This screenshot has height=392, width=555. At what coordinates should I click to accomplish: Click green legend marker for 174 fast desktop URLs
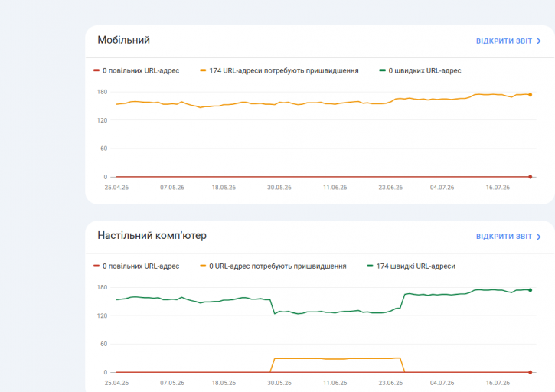pos(370,266)
